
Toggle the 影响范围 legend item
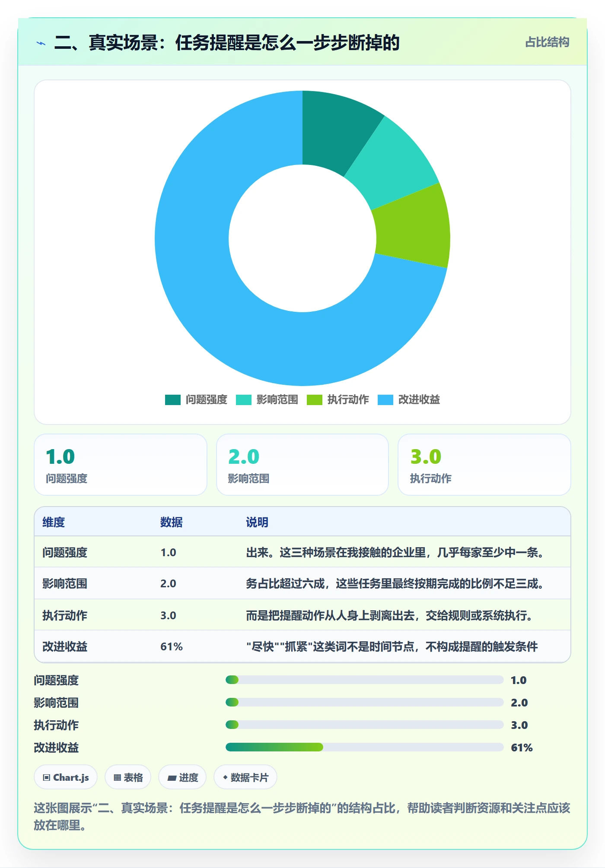click(x=267, y=400)
